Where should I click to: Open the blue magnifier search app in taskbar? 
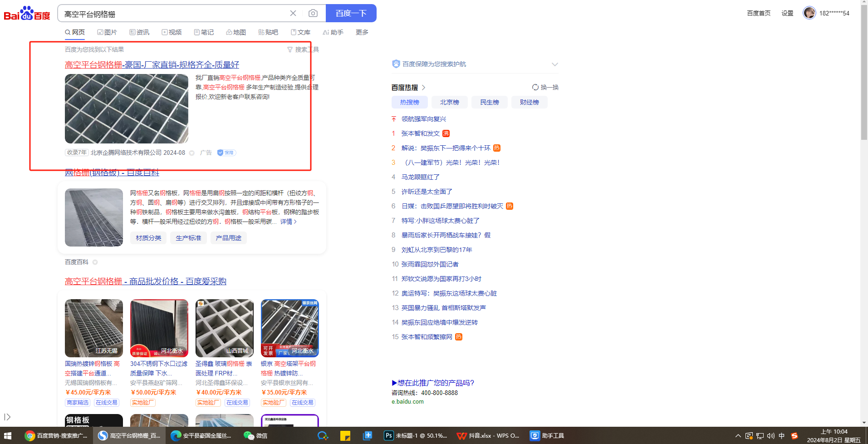click(323, 436)
